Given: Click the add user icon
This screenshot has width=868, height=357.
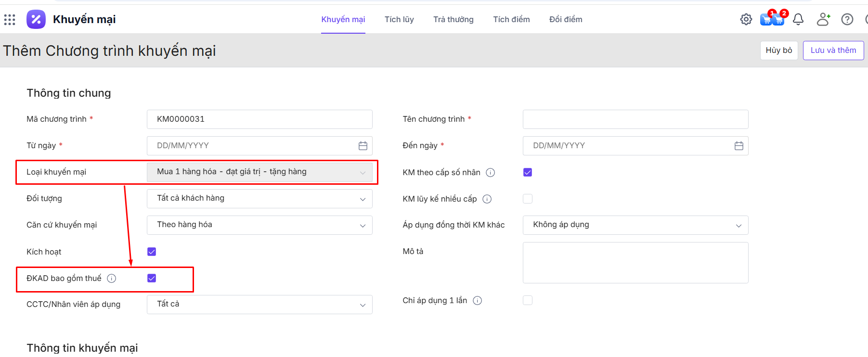Looking at the screenshot, I should click(x=823, y=19).
